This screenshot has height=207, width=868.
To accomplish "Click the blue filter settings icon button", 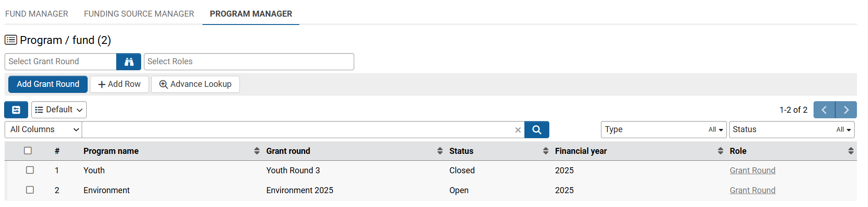I will tap(16, 110).
